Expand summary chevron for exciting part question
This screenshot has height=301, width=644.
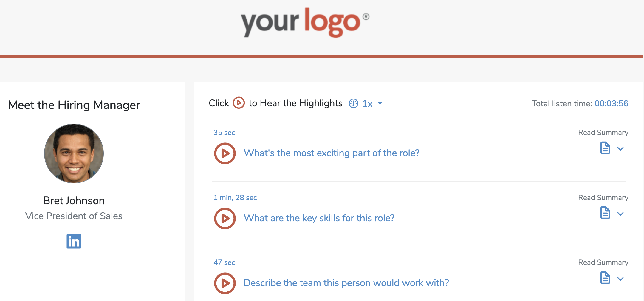(x=620, y=149)
